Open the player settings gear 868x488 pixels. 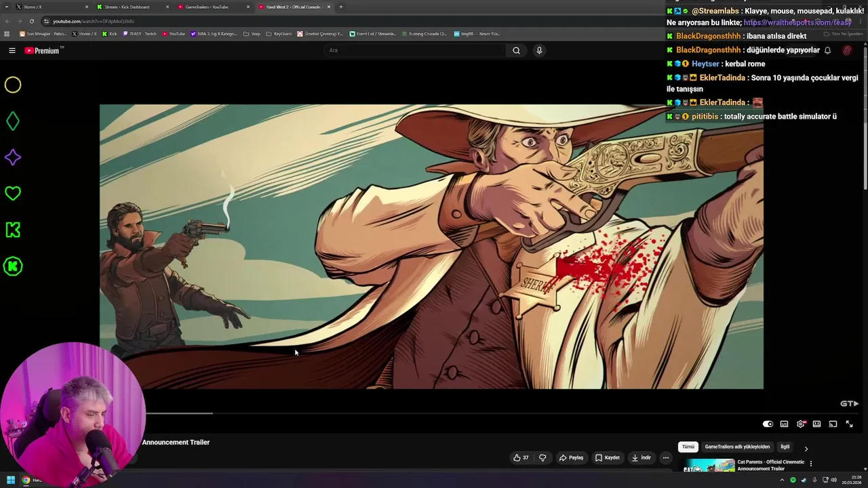click(800, 424)
